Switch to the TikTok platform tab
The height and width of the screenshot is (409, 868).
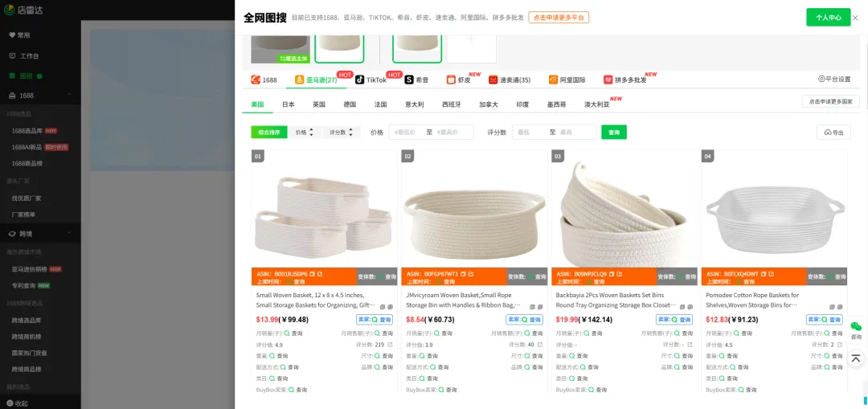coord(371,80)
